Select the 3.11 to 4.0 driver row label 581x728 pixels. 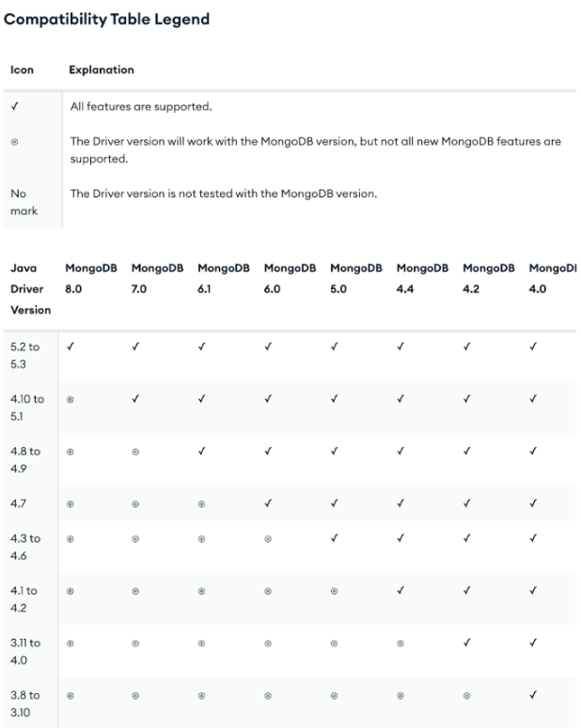tap(25, 651)
